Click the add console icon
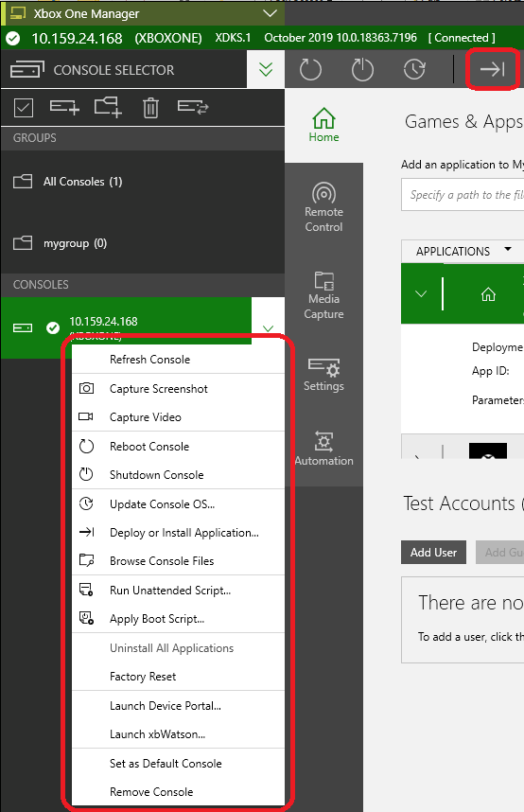 coord(64,107)
